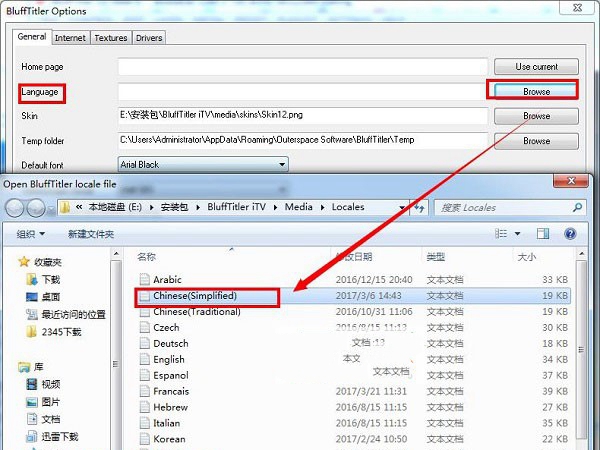Open 下载 in the sidebar
Screen dimensions: 600x450
pyautogui.click(x=43, y=279)
